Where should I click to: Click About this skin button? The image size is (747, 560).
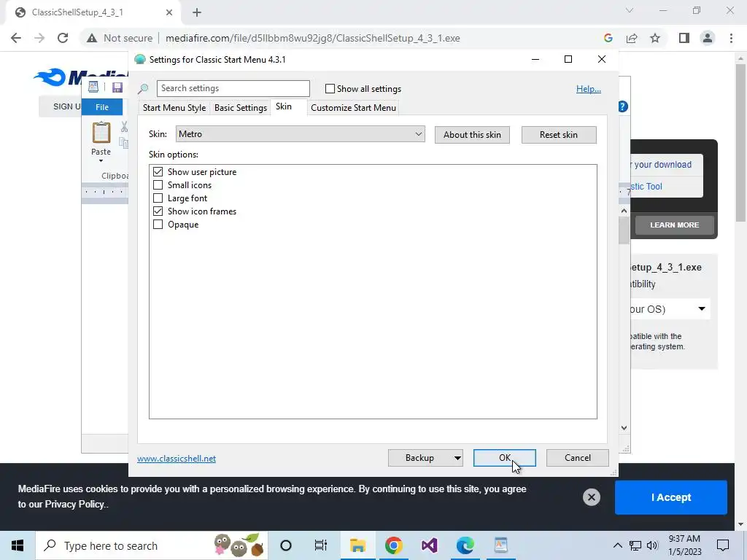472,135
